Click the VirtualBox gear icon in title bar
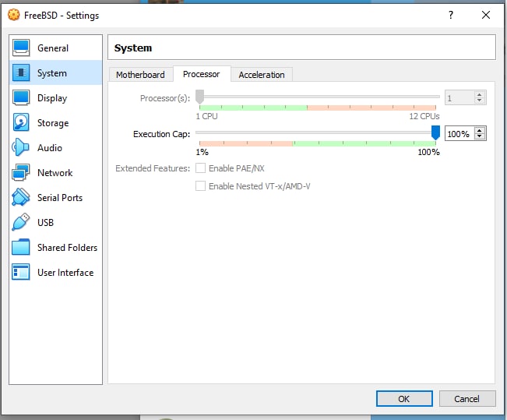This screenshot has width=507, height=420. pos(13,15)
